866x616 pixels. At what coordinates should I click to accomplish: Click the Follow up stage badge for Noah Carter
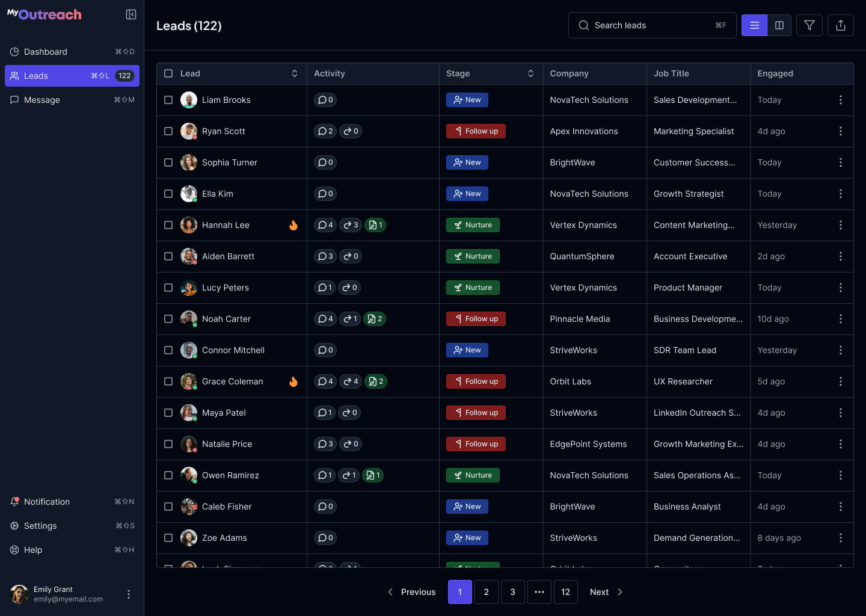pyautogui.click(x=476, y=319)
